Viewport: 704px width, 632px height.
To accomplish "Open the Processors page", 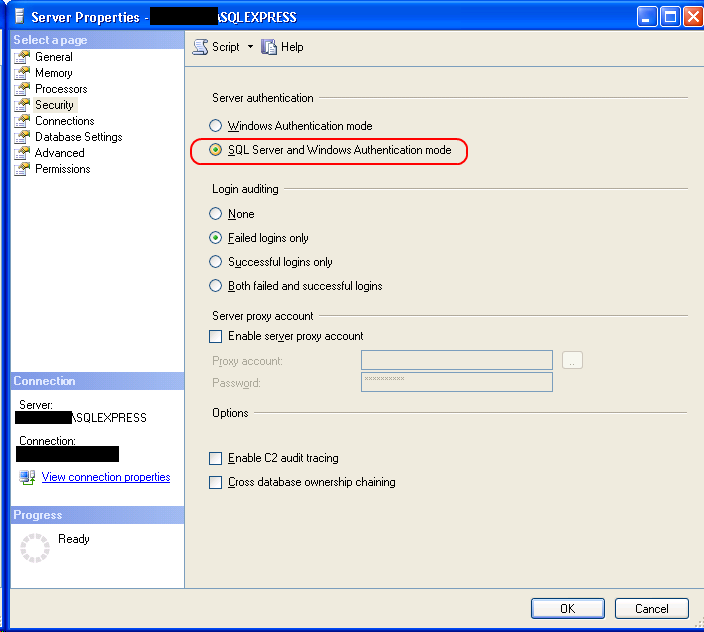I will (x=61, y=89).
